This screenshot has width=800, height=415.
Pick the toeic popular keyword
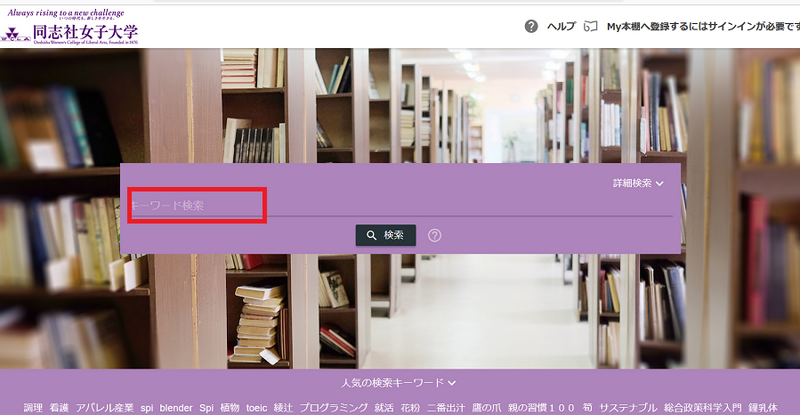click(x=257, y=407)
